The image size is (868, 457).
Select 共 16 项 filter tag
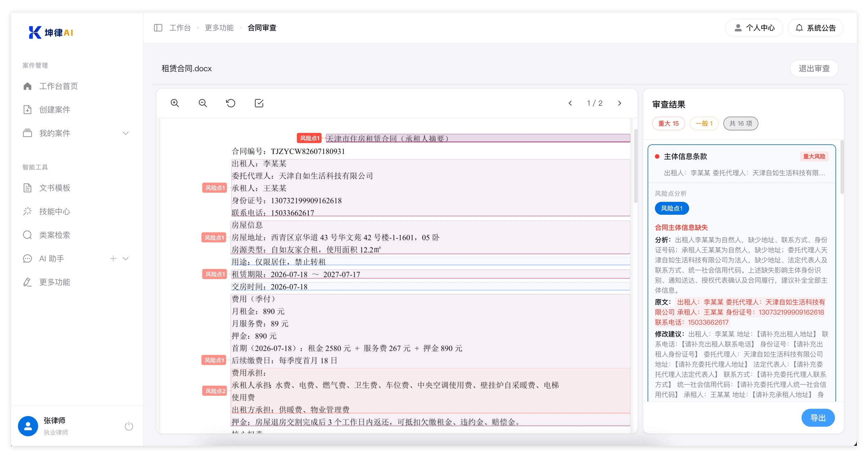(741, 123)
